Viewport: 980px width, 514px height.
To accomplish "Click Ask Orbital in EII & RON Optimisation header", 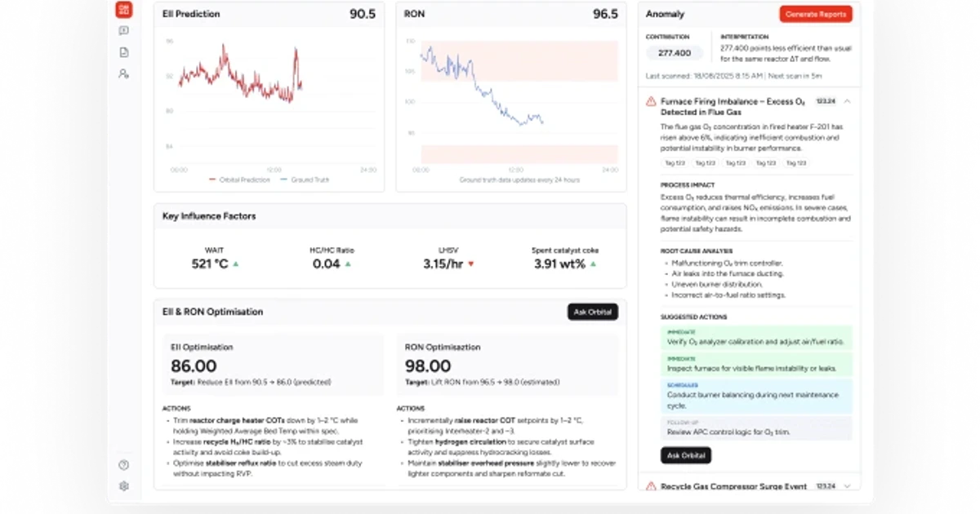I will click(592, 312).
